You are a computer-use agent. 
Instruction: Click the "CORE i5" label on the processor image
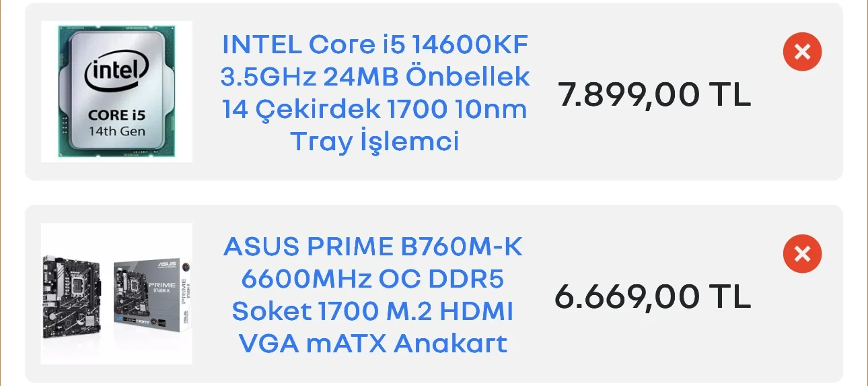[x=116, y=115]
